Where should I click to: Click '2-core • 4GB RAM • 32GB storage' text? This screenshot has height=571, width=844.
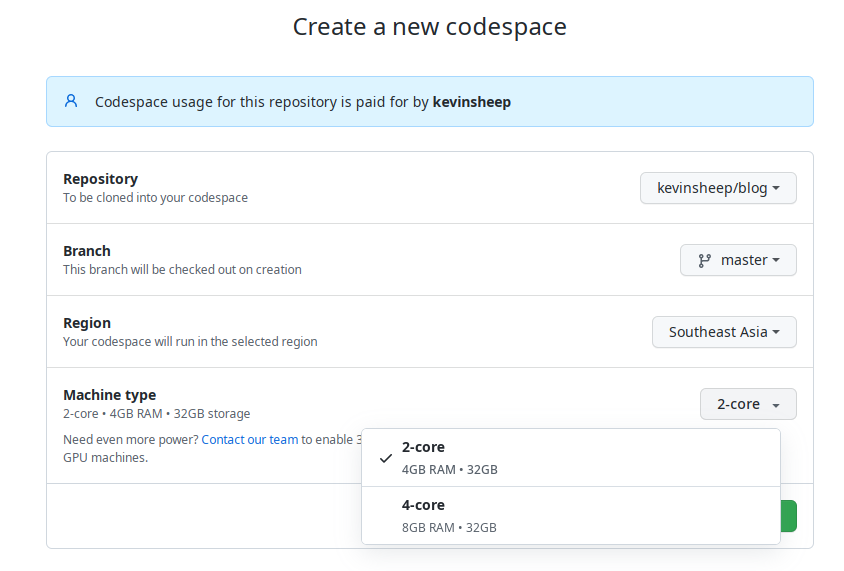tap(157, 414)
